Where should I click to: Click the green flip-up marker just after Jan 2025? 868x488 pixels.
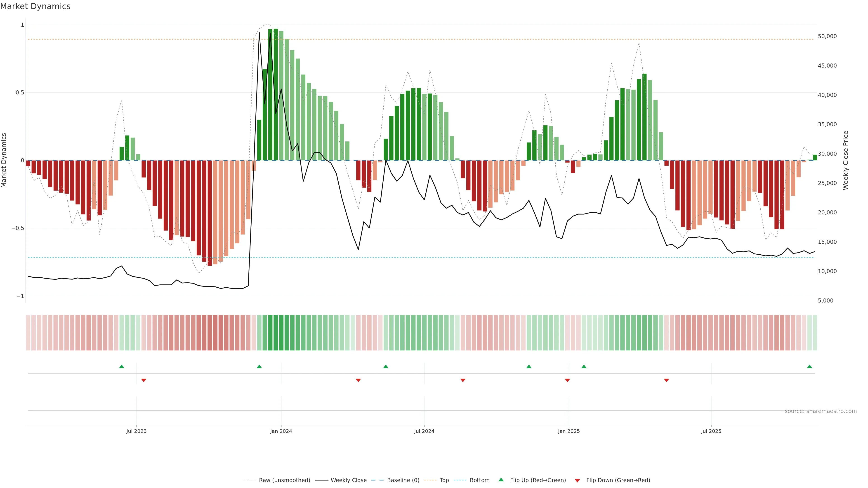click(x=584, y=366)
